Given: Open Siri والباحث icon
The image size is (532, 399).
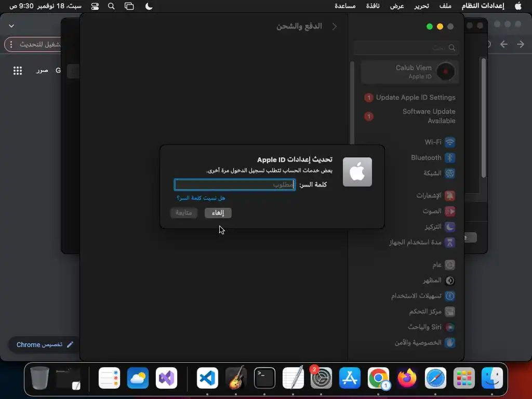Looking at the screenshot, I should click(x=450, y=327).
